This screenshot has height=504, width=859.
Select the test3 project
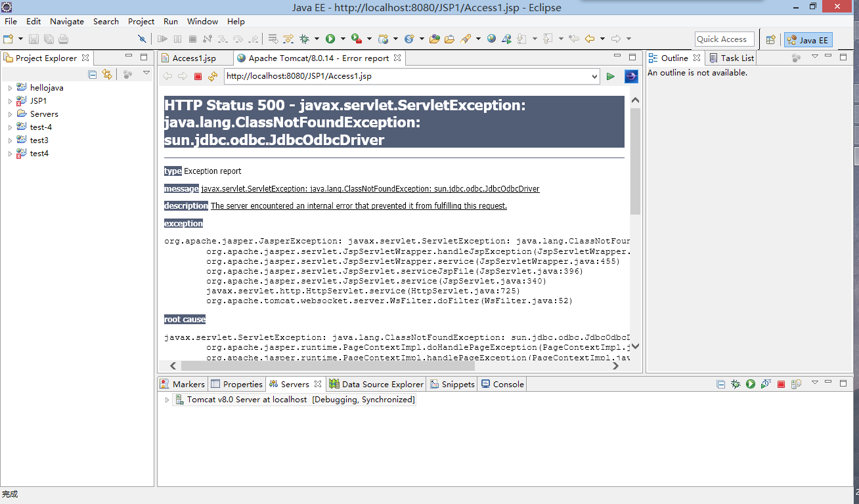point(39,140)
